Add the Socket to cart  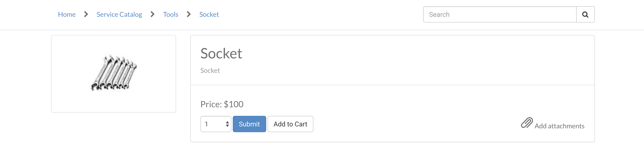pyautogui.click(x=290, y=124)
